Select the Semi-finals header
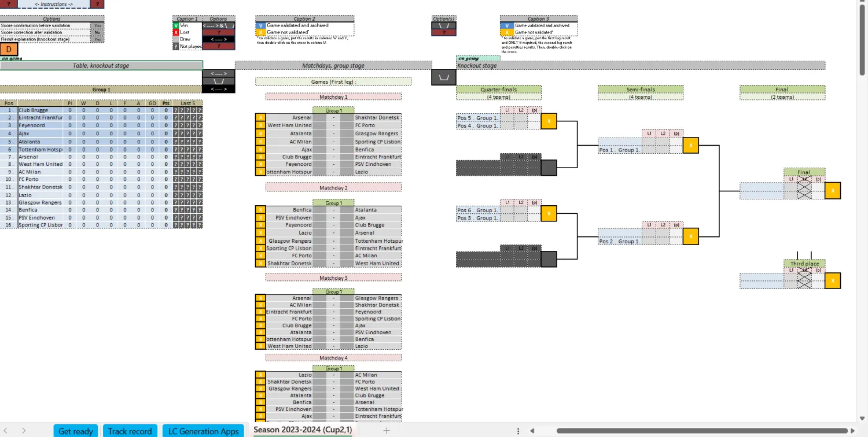Screen dimensions: 868x437 point(641,90)
